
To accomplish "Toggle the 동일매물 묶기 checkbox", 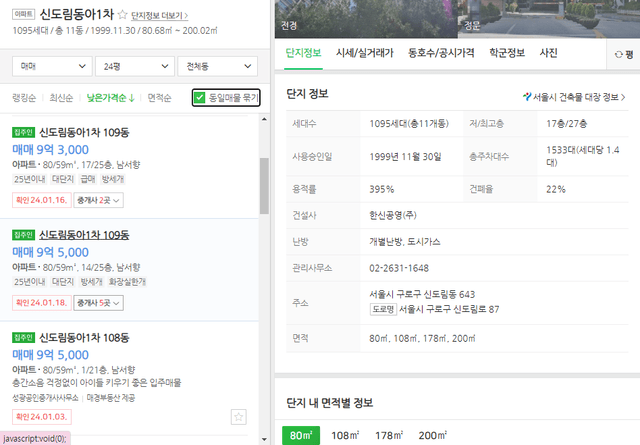I will [x=199, y=98].
